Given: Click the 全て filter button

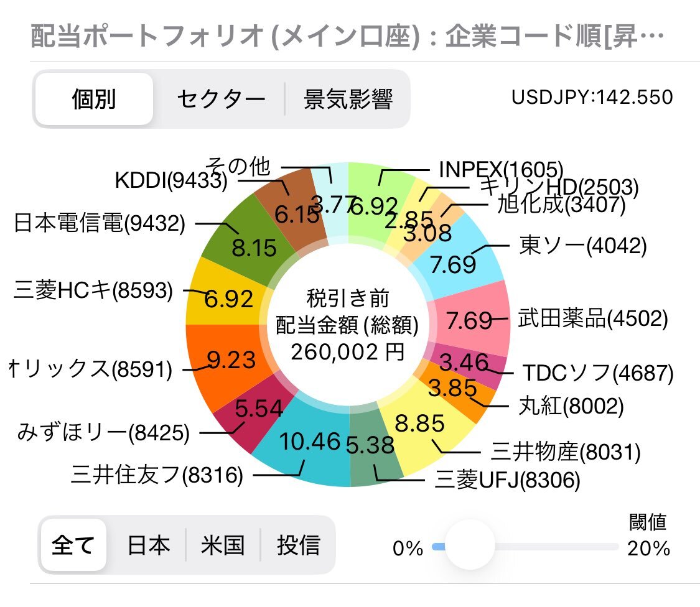Looking at the screenshot, I should [x=73, y=545].
